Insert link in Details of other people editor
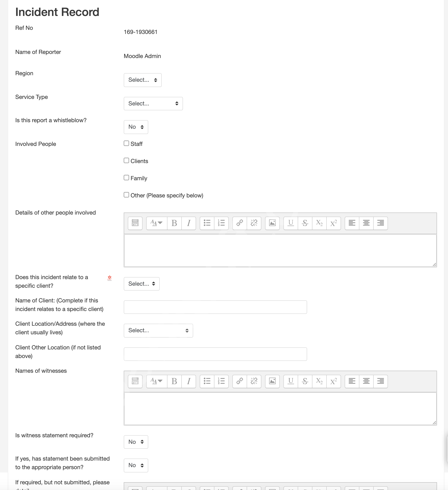This screenshot has height=490, width=448. pyautogui.click(x=240, y=223)
